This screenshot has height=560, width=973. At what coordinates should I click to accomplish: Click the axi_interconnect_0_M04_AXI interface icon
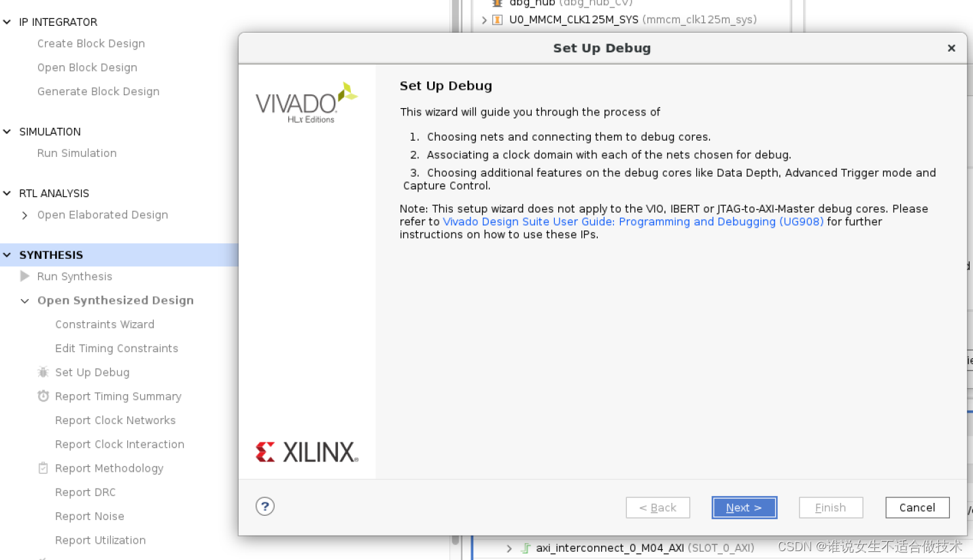526,548
